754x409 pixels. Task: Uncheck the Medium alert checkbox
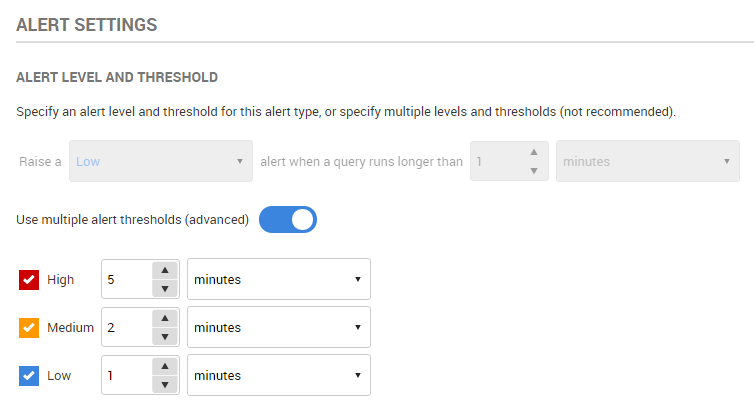(x=29, y=328)
